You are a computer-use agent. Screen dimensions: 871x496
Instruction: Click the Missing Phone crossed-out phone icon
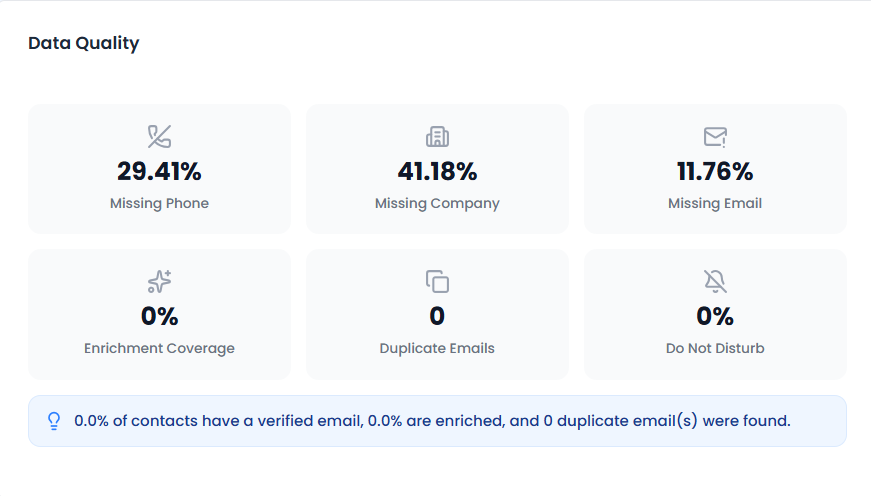[x=159, y=137]
